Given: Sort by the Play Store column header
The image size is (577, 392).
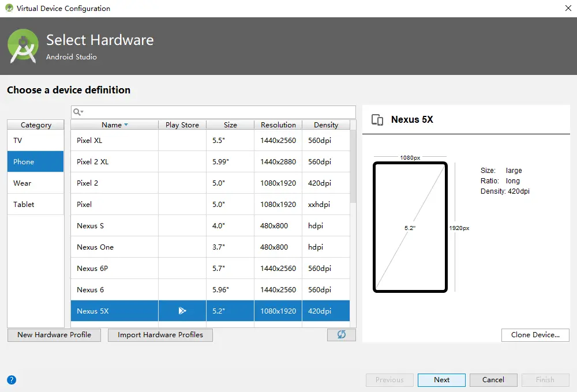Looking at the screenshot, I should pos(182,125).
